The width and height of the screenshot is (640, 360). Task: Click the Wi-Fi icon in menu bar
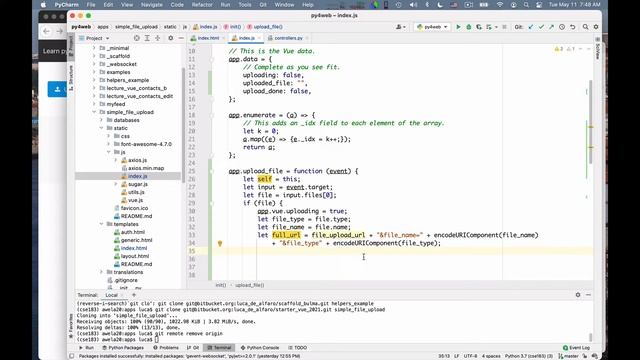pyautogui.click(x=500, y=5)
